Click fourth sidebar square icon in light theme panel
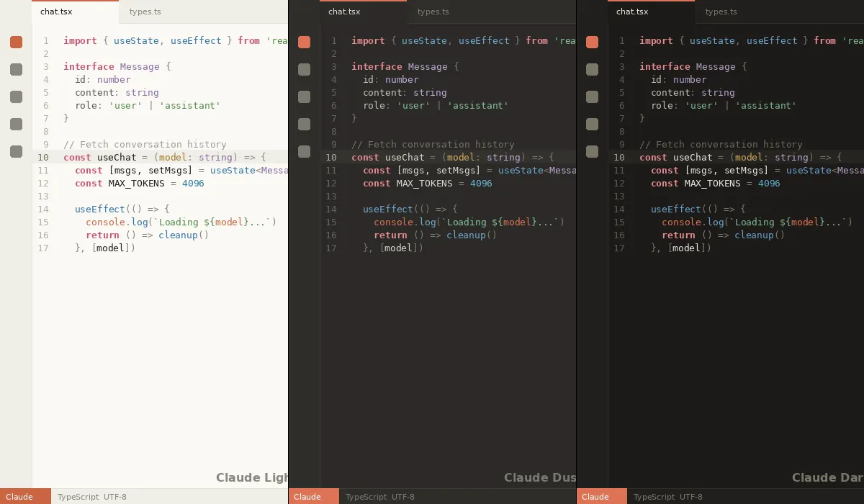The height and width of the screenshot is (504, 864). [16, 125]
